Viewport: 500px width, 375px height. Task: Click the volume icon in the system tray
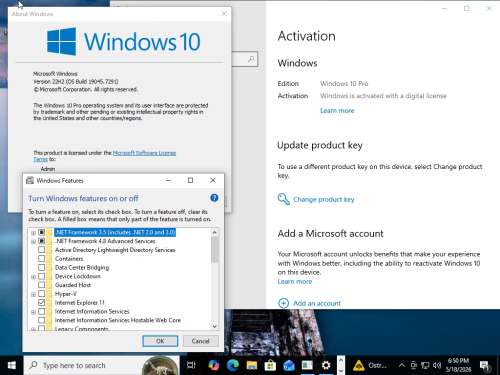click(437, 365)
